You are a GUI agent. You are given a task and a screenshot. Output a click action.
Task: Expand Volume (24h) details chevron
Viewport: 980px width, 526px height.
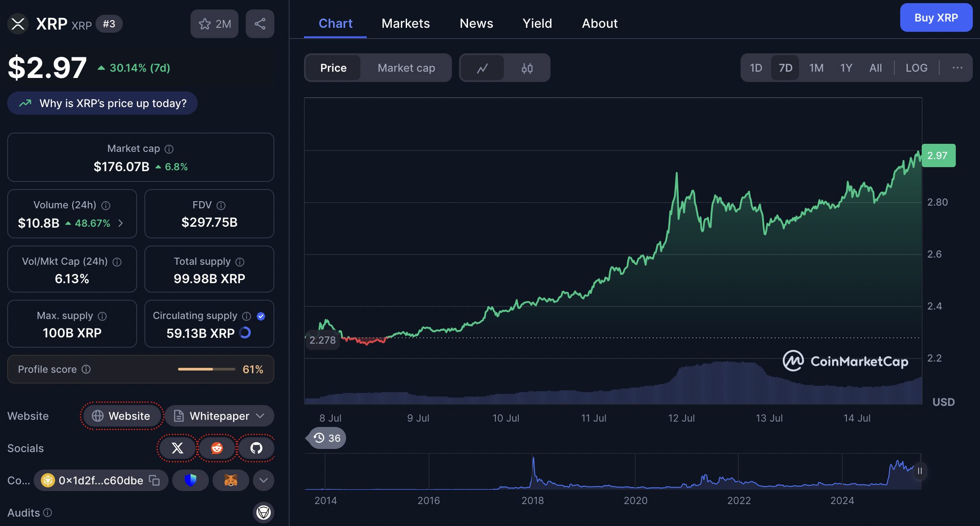coord(121,223)
